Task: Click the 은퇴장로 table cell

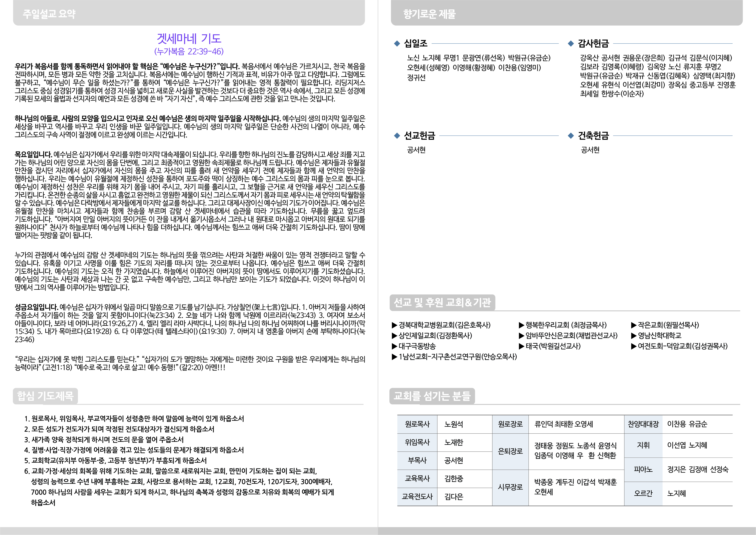Action: point(510,452)
